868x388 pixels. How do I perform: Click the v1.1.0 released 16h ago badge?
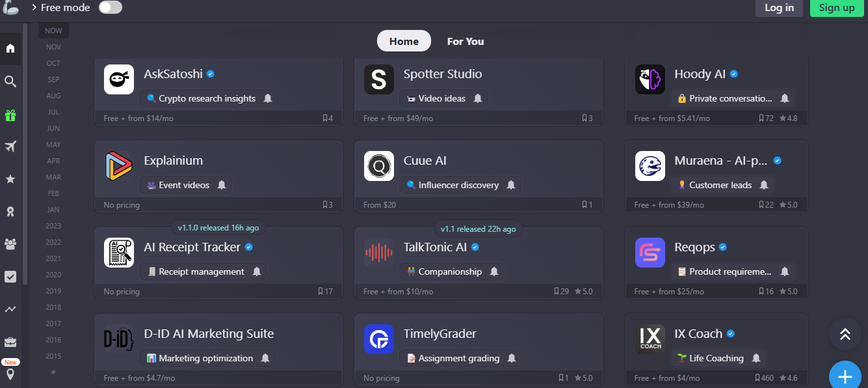[218, 228]
